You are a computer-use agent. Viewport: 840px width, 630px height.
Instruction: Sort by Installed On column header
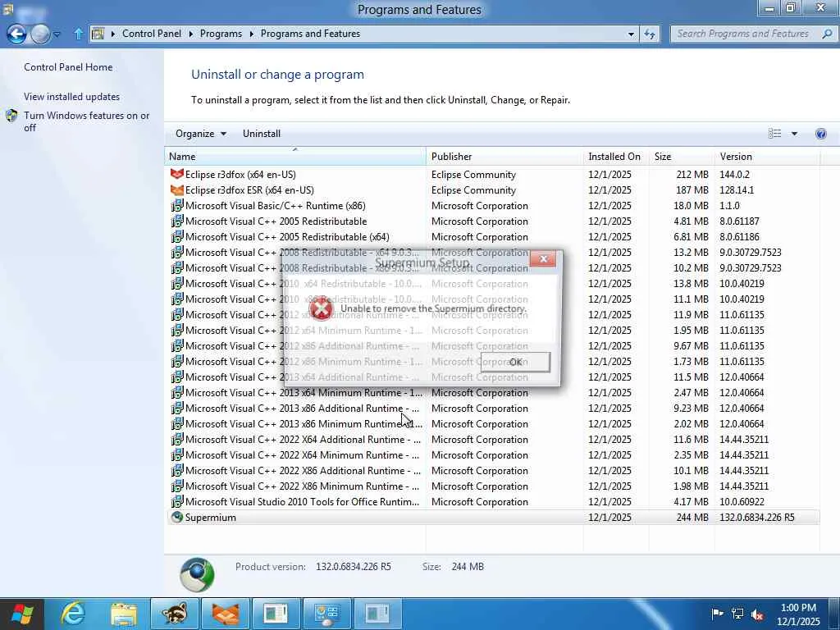[x=615, y=157]
